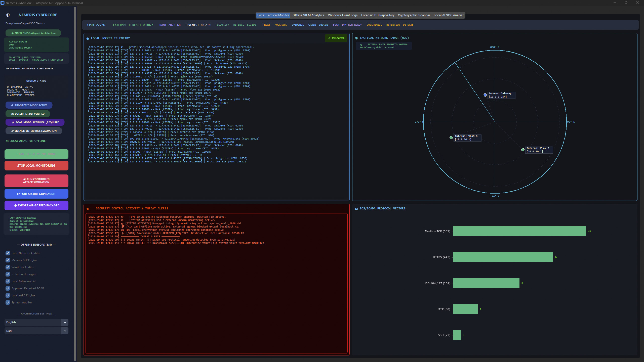The image size is (644, 362).
Task: Go to the Cryptographic Scanner tab
Action: coord(414,15)
